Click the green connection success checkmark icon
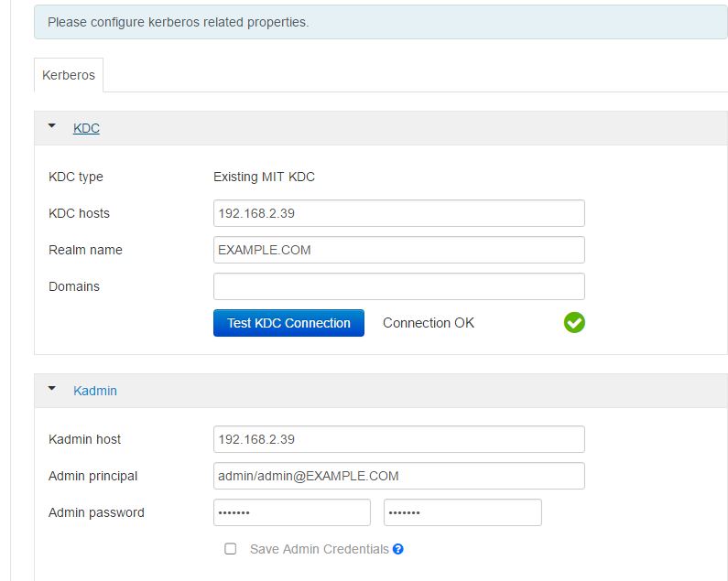 [x=574, y=322]
